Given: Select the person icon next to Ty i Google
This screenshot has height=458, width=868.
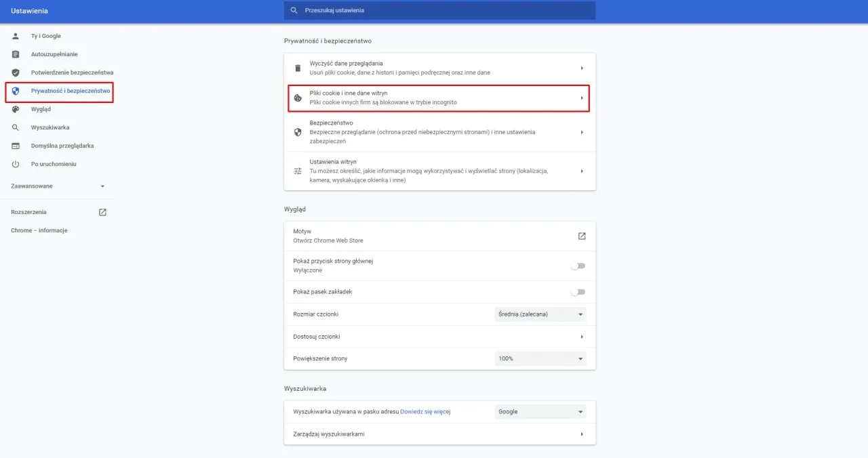Looking at the screenshot, I should click(15, 35).
